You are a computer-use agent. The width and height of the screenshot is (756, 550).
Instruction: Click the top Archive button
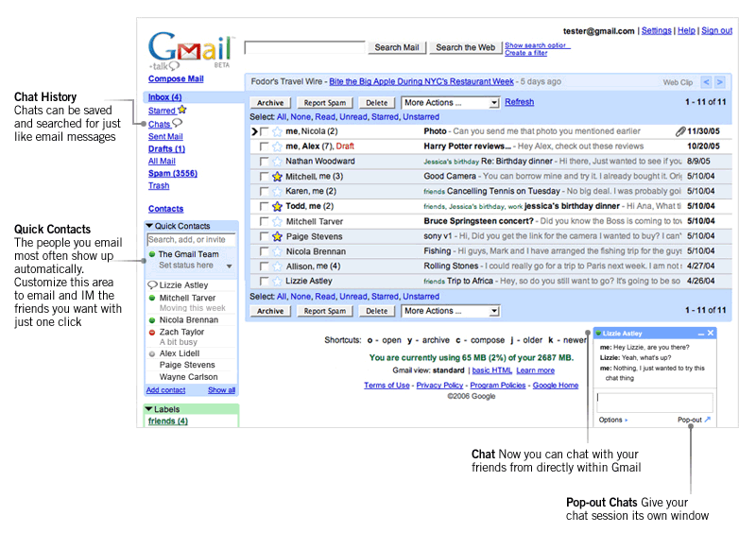point(270,103)
